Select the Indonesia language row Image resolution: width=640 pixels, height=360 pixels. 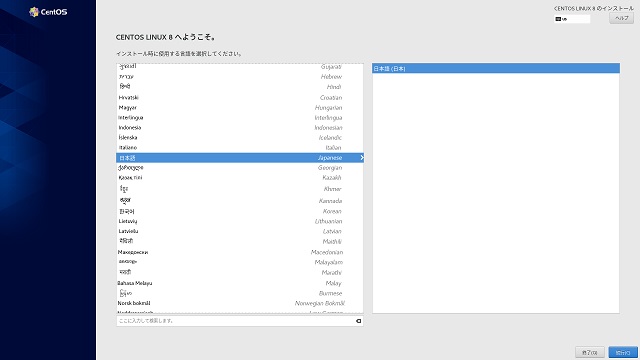click(240, 128)
